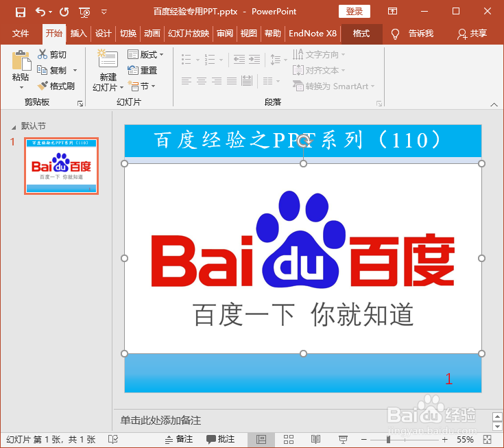The height and width of the screenshot is (448, 504).
Task: Save the presentation via the floppy icon
Action: coord(21,12)
